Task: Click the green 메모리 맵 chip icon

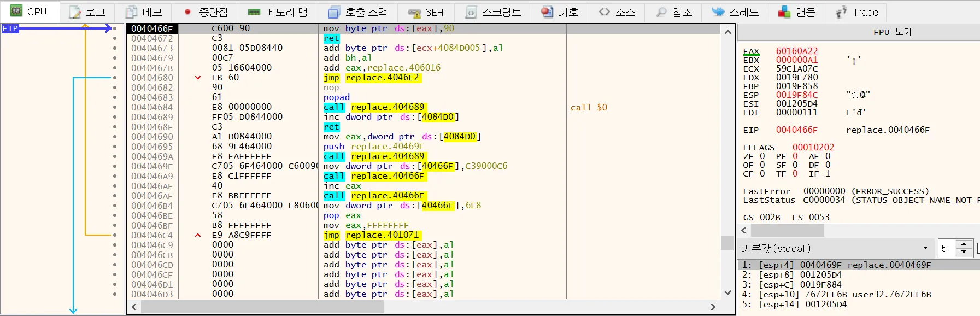Action: (254, 12)
